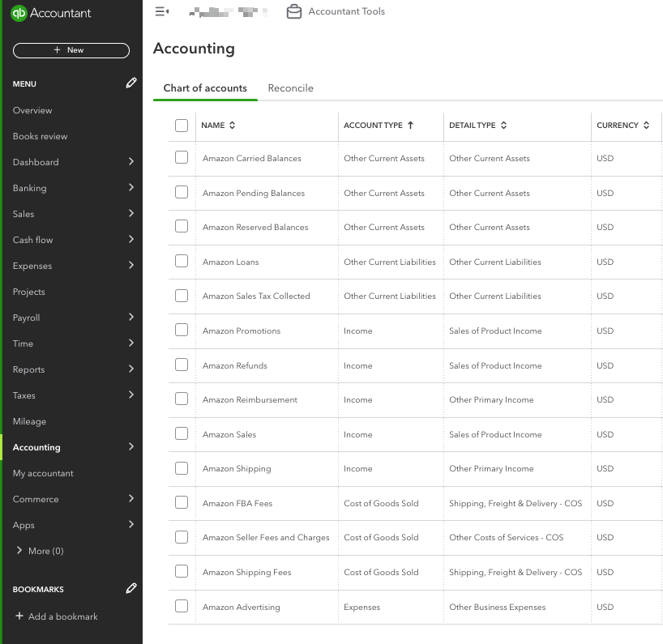Select the Amazon Sales Tax Collected checkbox

[x=182, y=296]
